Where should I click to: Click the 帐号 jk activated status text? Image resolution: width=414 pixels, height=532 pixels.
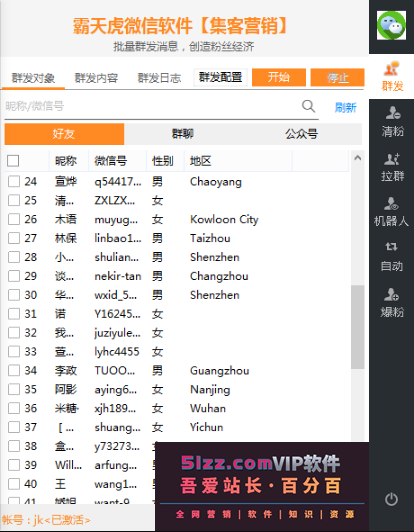pos(46,520)
